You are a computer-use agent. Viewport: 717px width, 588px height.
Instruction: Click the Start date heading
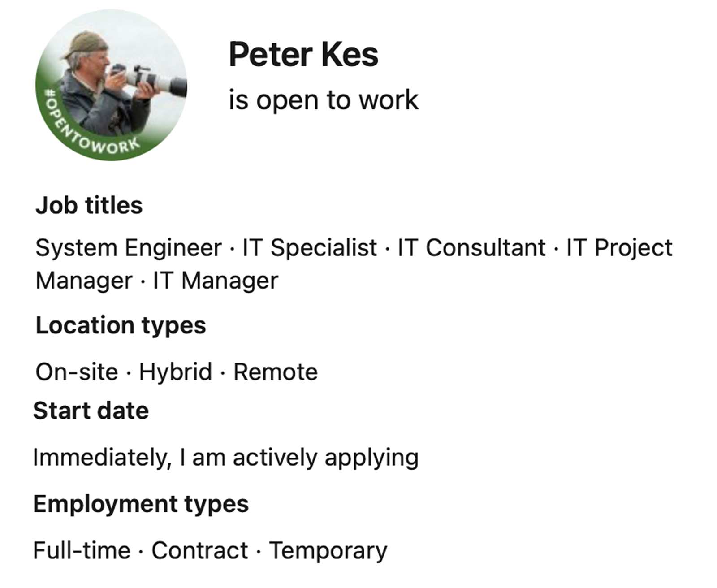coord(91,411)
